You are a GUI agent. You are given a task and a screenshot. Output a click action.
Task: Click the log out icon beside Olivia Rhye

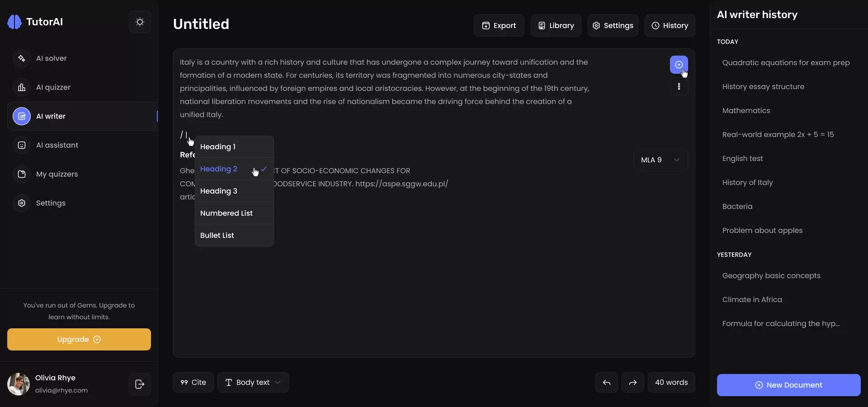140,384
